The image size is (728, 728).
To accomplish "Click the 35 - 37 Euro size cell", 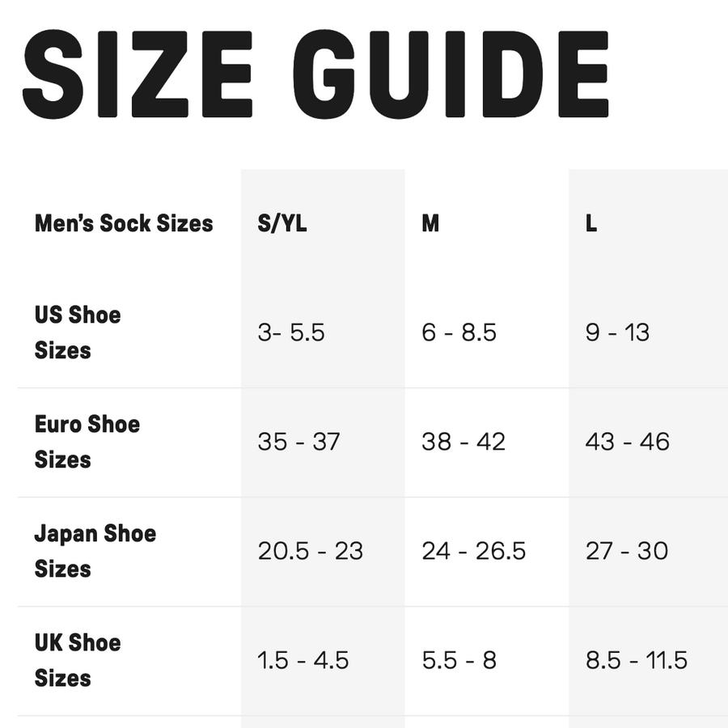I will pos(299,442).
